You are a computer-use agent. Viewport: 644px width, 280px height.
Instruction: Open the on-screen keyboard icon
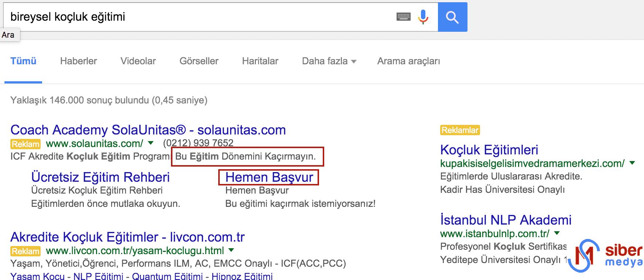(x=403, y=17)
